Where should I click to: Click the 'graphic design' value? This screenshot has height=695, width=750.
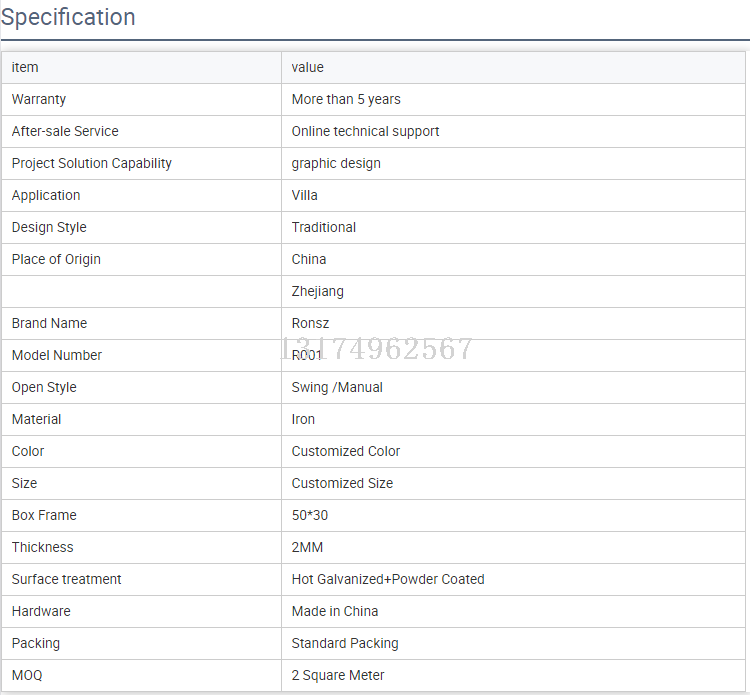click(x=336, y=163)
